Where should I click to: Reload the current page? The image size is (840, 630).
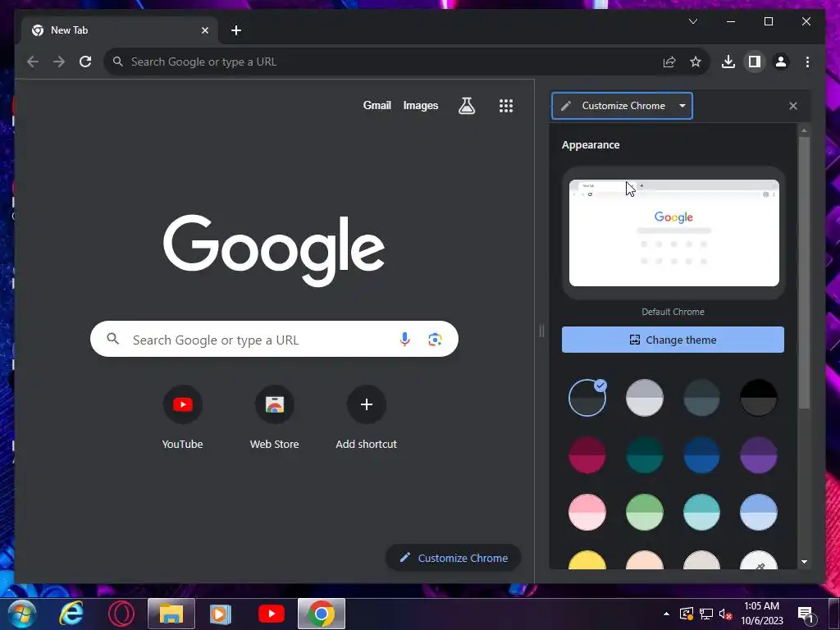click(x=85, y=62)
